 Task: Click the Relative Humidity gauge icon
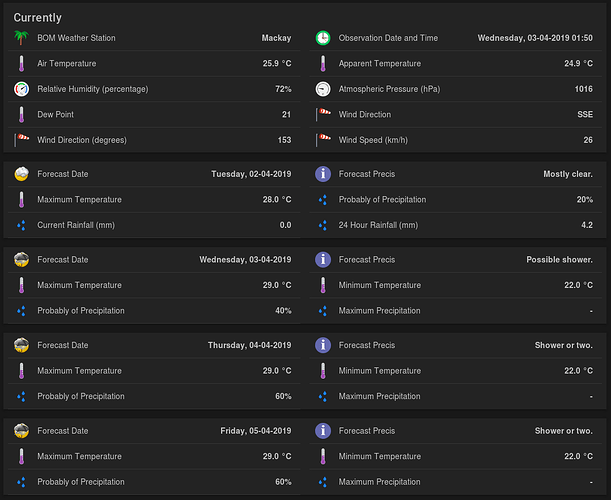[x=21, y=89]
